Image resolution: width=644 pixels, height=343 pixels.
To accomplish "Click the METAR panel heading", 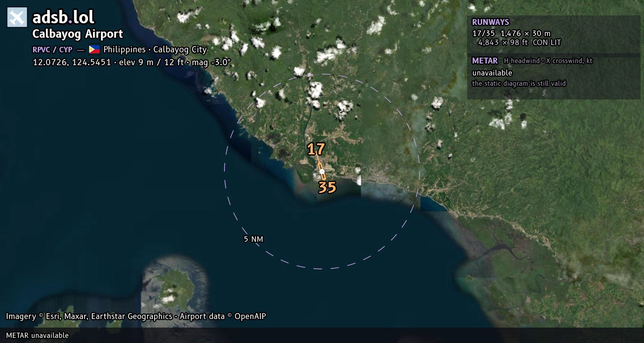I will pos(485,61).
